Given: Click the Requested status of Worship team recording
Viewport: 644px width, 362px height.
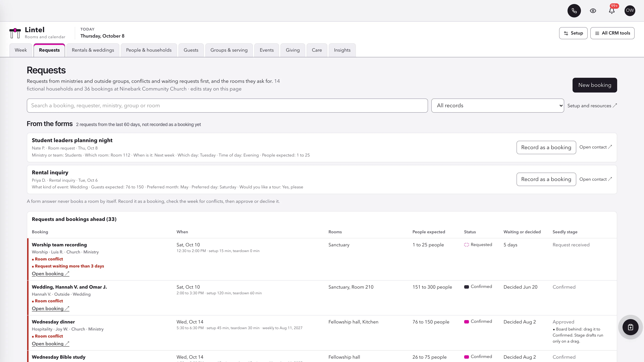Looking at the screenshot, I should point(478,245).
